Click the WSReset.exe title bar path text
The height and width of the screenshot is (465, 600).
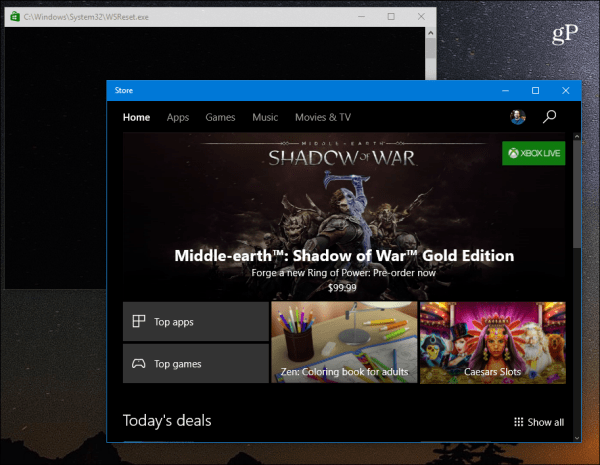86,17
